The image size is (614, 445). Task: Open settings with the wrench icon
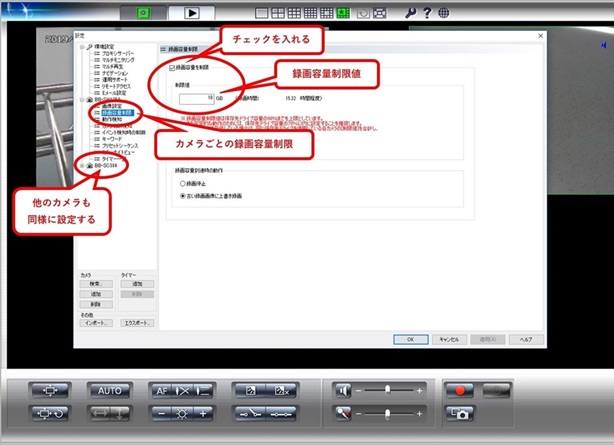pos(410,13)
